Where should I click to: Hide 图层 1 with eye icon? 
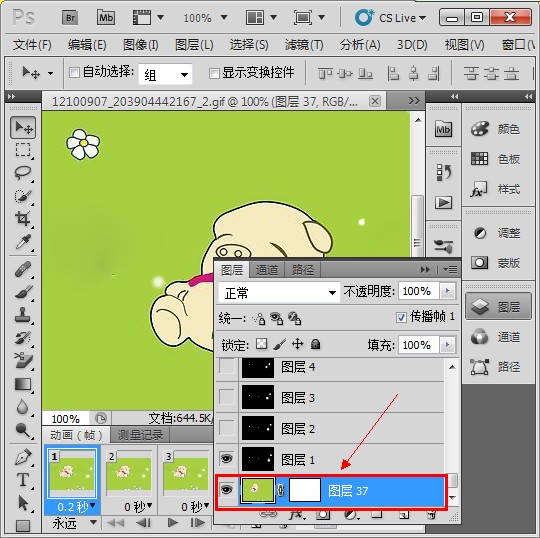227,459
